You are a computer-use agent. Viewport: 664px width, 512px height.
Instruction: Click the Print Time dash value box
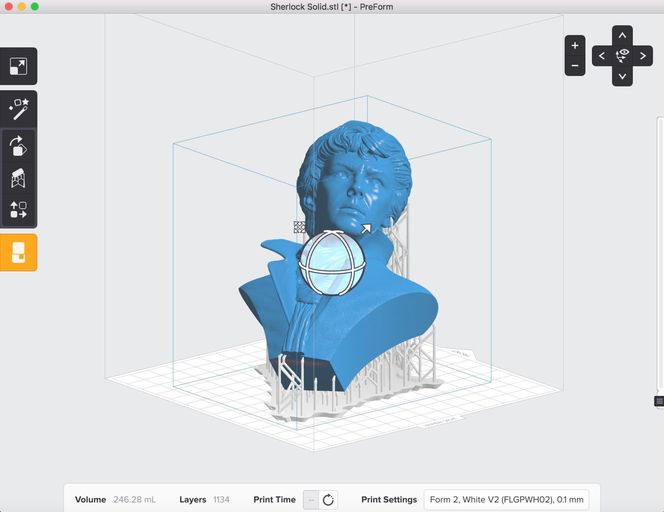pyautogui.click(x=310, y=499)
